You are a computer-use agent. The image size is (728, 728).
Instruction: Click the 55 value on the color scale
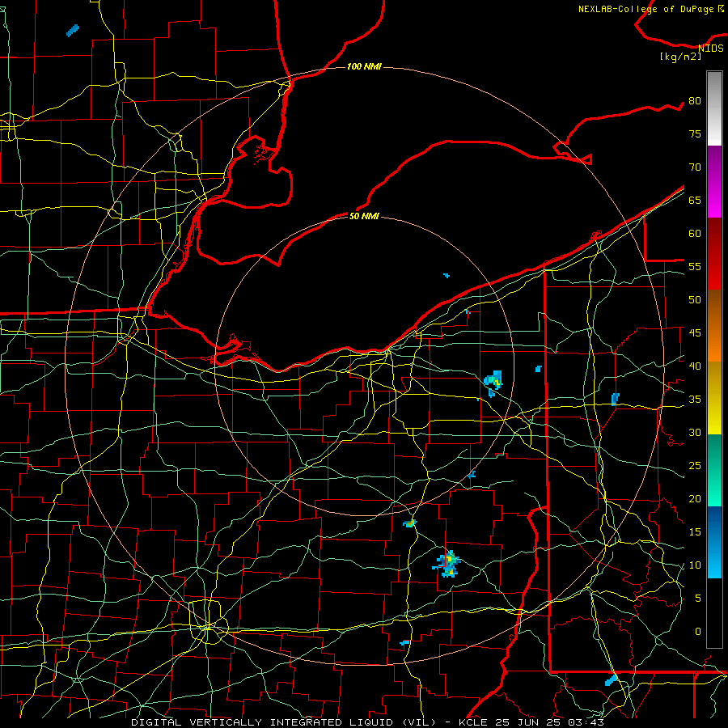(695, 266)
